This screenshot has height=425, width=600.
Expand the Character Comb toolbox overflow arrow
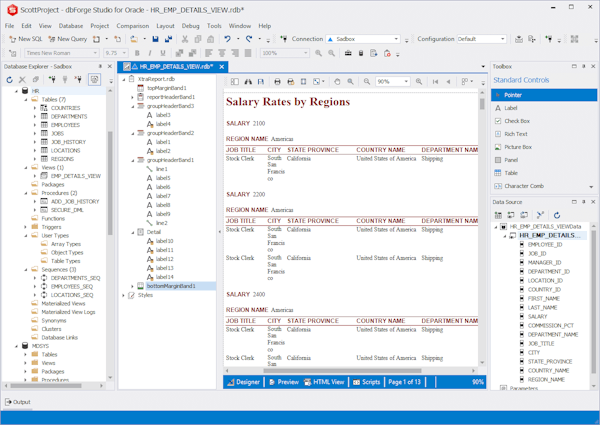click(x=592, y=187)
